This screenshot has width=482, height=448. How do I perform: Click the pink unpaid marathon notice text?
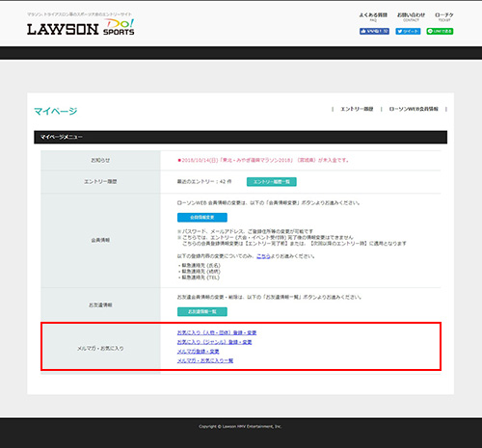(263, 160)
